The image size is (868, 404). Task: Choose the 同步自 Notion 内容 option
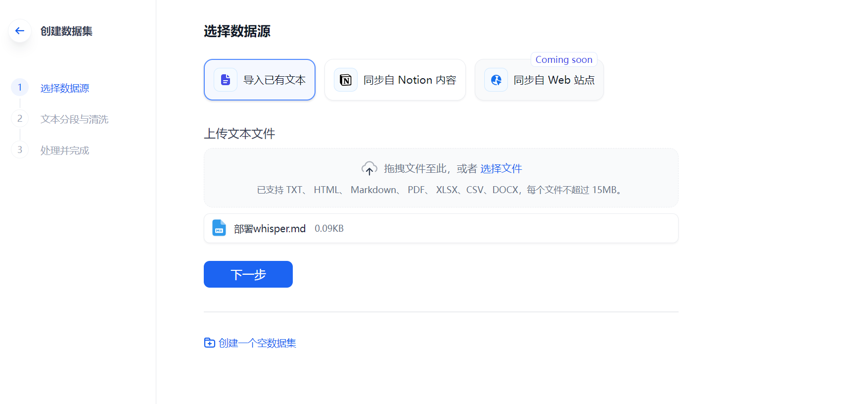395,80
